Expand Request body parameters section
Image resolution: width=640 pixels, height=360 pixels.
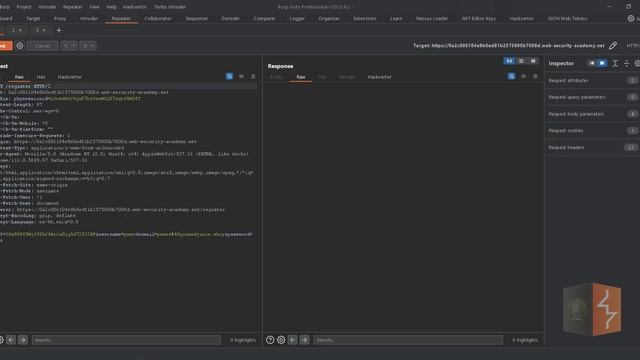[x=592, y=114]
